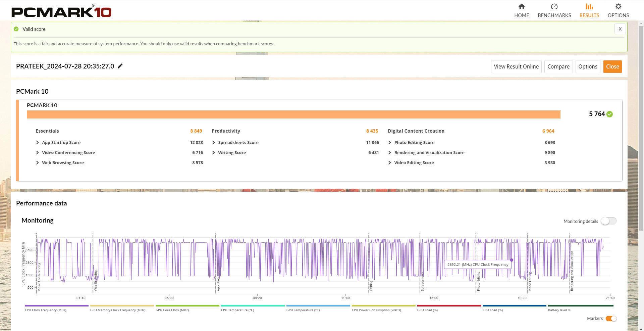This screenshot has height=331, width=644.
Task: Click Video Editing marker on chart
Action: click(530, 282)
